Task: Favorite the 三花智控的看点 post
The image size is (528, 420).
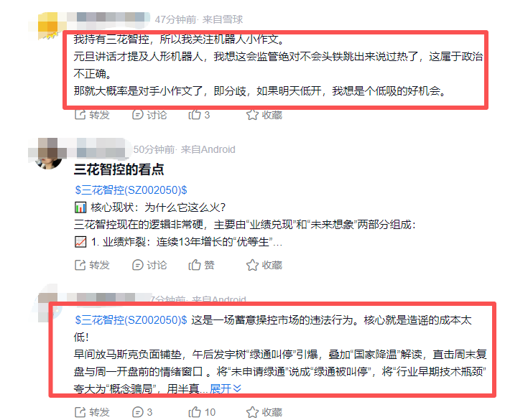Action: coord(264,265)
